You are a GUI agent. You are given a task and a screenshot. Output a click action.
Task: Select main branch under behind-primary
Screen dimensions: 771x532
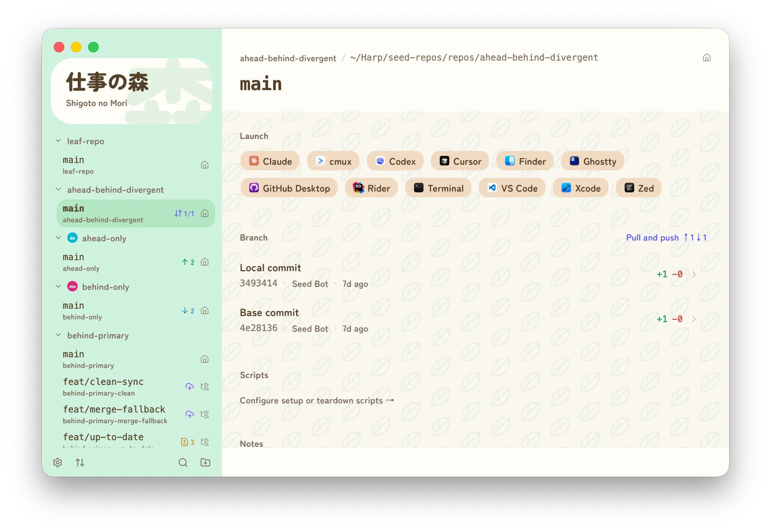[x=136, y=359]
